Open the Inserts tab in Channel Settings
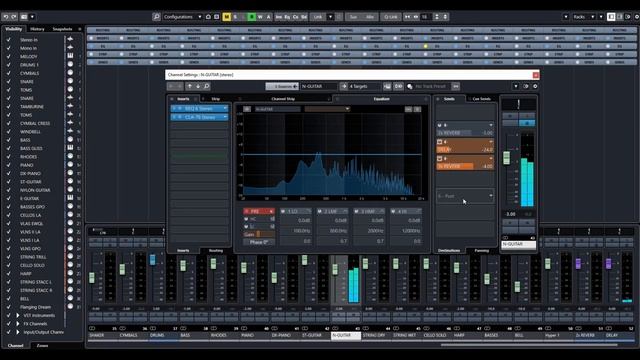 coord(183,99)
